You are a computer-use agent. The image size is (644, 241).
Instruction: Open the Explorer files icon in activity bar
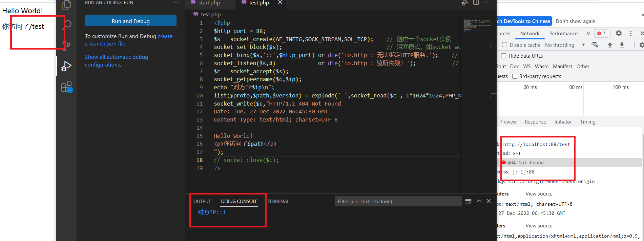pos(66,5)
